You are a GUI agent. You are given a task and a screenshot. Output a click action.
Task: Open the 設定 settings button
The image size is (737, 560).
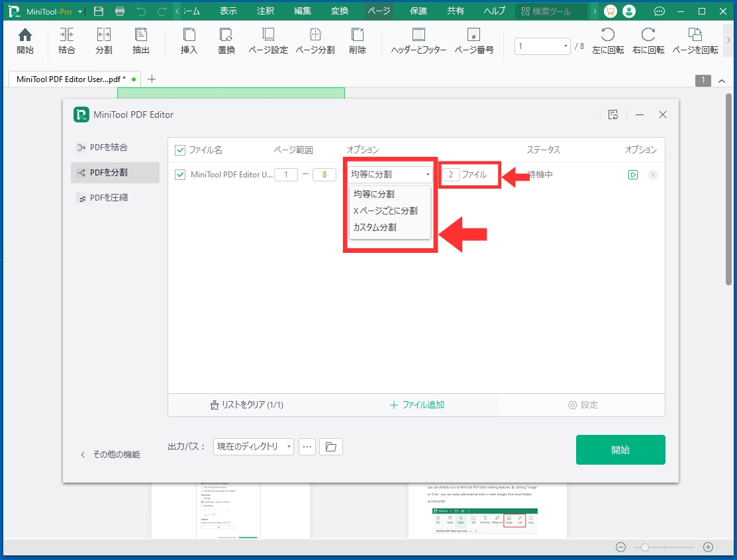(583, 405)
